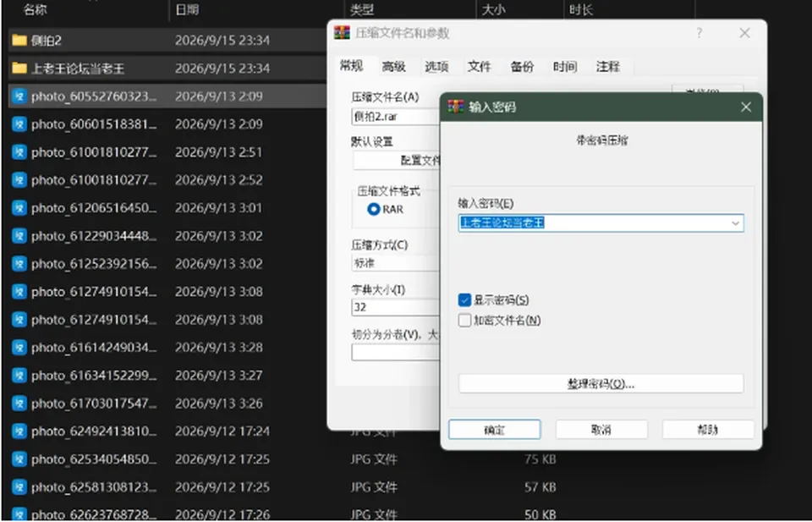Click the 侧拍2 folder icon
This screenshot has width=812, height=522.
pos(19,41)
